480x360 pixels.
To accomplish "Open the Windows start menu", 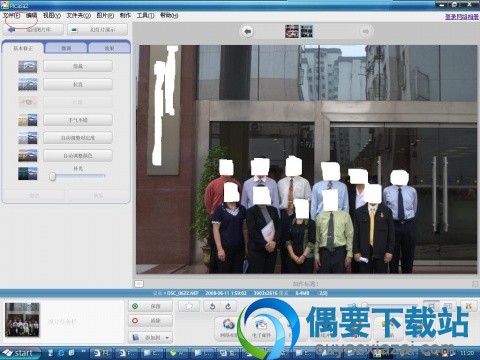I will 21,353.
